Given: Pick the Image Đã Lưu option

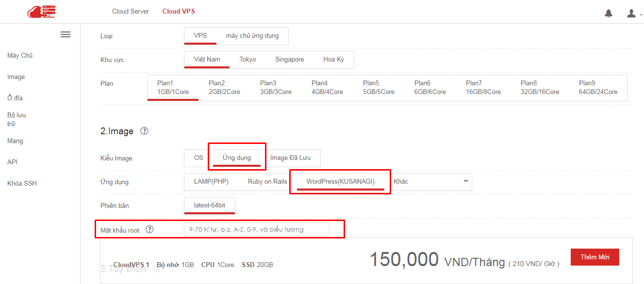Looking at the screenshot, I should 290,158.
